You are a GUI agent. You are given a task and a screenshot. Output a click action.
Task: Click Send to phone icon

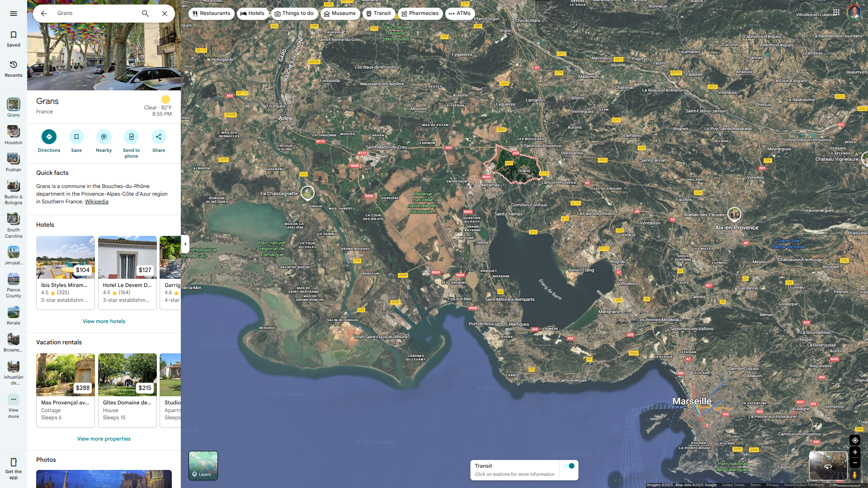click(131, 136)
